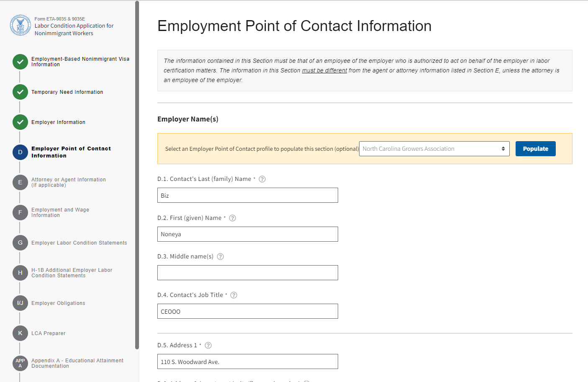
Task: Select the section E step circle
Action: [x=20, y=183]
